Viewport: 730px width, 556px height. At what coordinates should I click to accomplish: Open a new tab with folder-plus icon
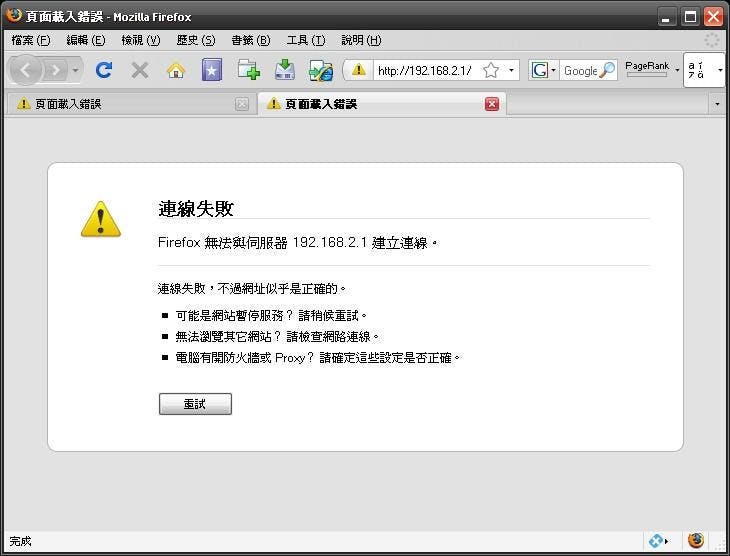248,70
